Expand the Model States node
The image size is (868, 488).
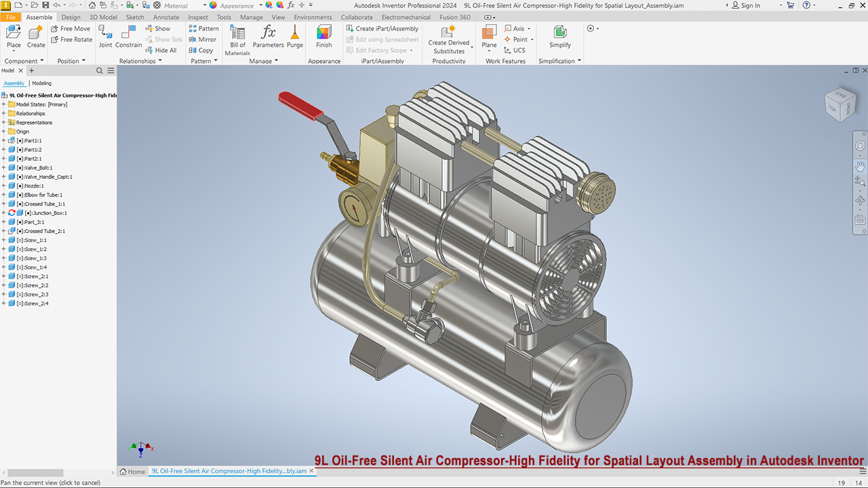pos(3,104)
